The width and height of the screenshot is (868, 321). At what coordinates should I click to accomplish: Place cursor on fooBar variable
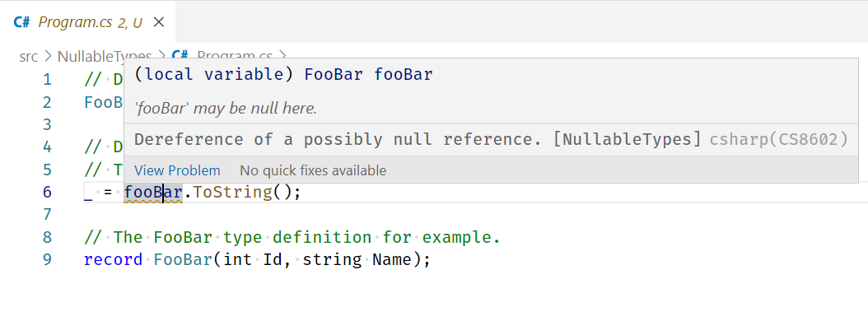(x=153, y=193)
